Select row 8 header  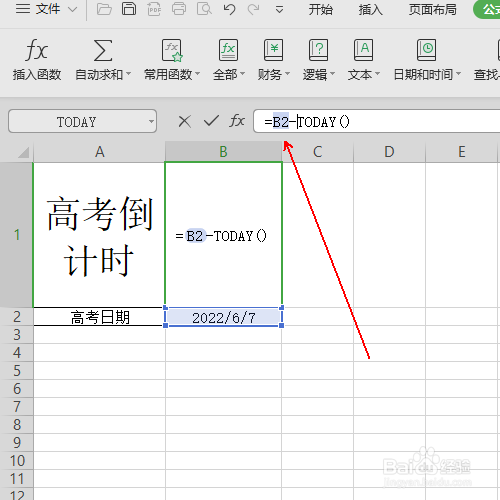pyautogui.click(x=17, y=424)
